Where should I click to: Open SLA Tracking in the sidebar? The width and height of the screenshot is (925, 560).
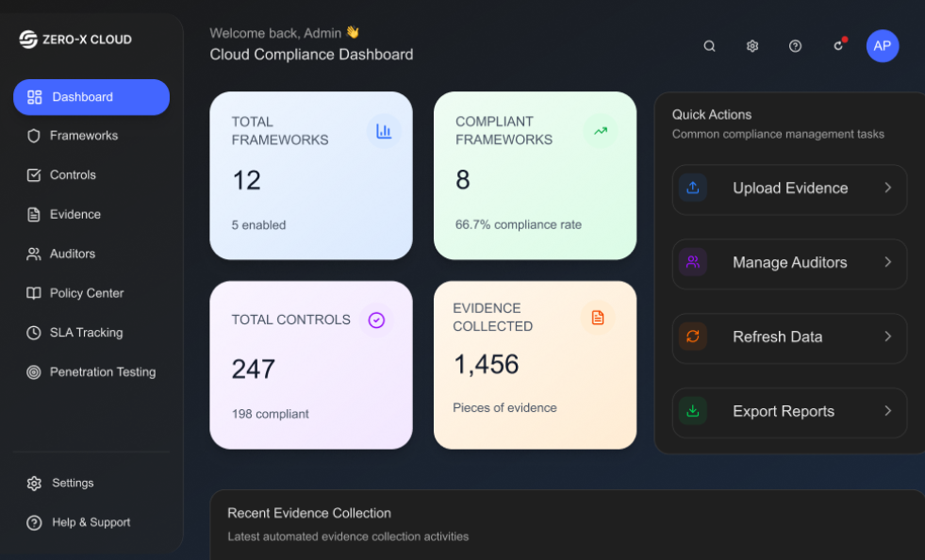coord(86,333)
